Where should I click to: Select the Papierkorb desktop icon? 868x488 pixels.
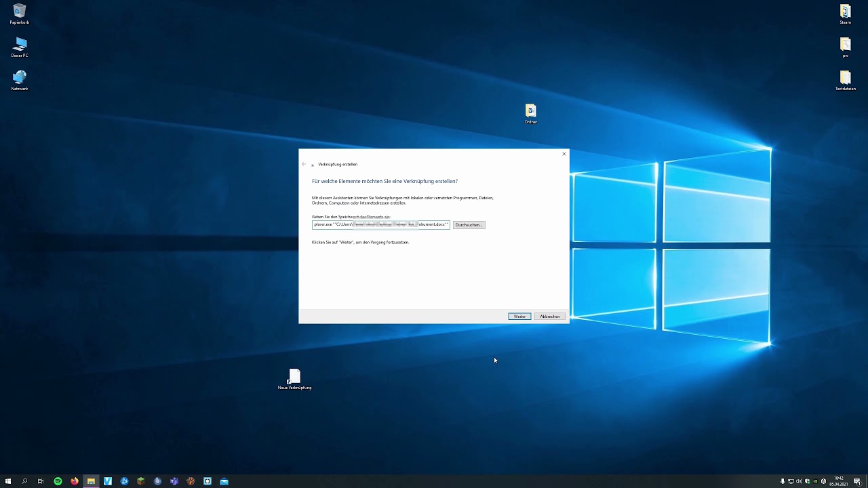pos(19,14)
